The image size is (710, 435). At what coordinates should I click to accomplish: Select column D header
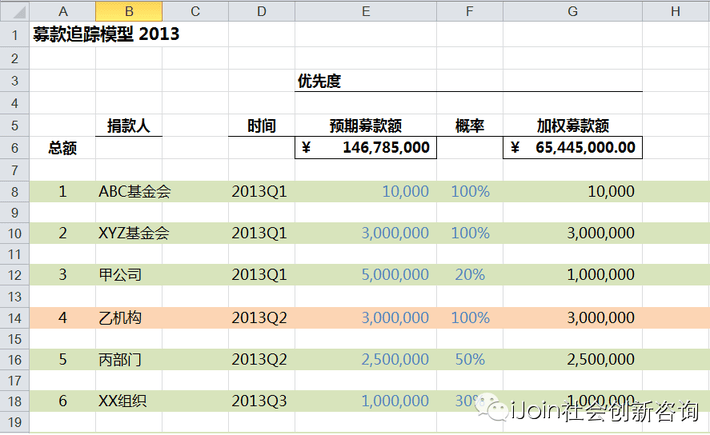pyautogui.click(x=262, y=11)
